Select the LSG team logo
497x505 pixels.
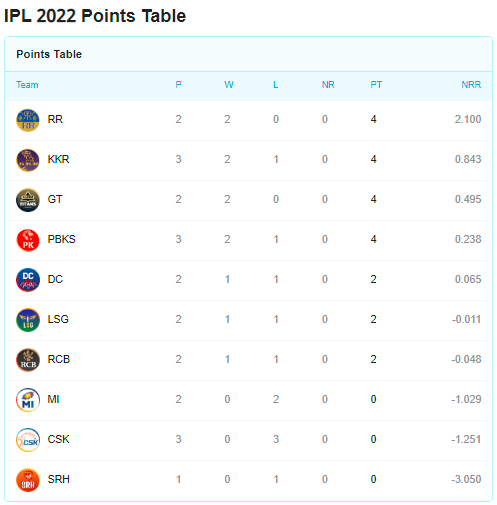coord(28,320)
